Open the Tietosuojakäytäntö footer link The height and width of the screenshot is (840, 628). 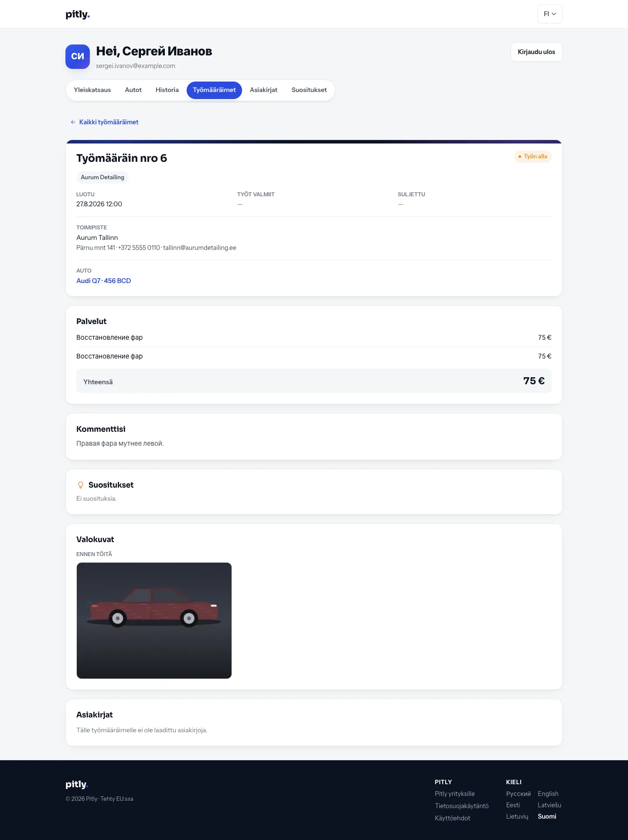pyautogui.click(x=461, y=806)
